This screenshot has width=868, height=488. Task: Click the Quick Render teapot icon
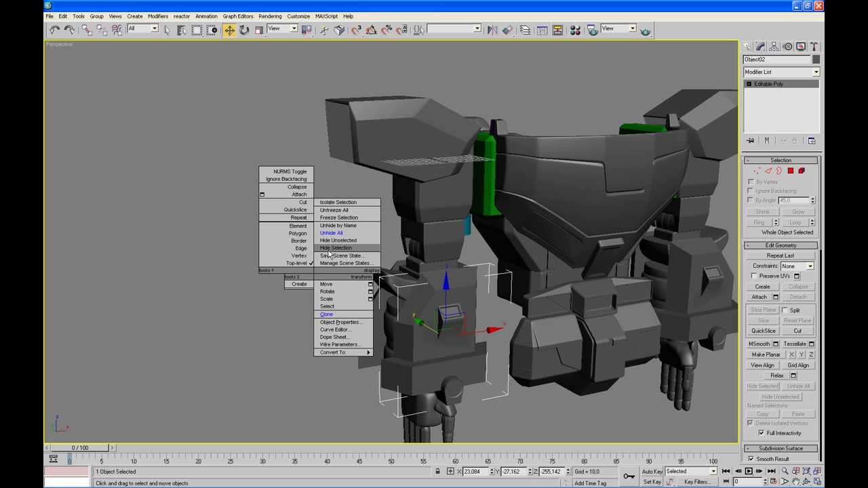[x=645, y=30]
